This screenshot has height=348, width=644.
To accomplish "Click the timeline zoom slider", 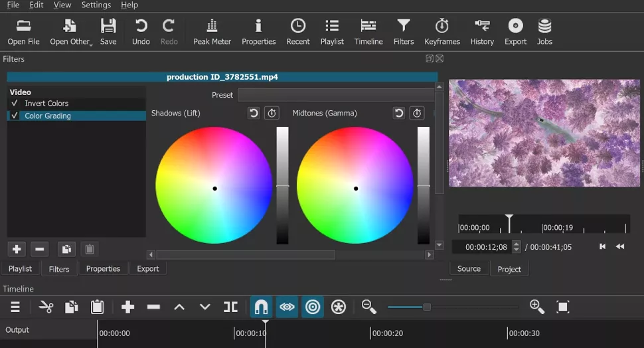I will 427,307.
